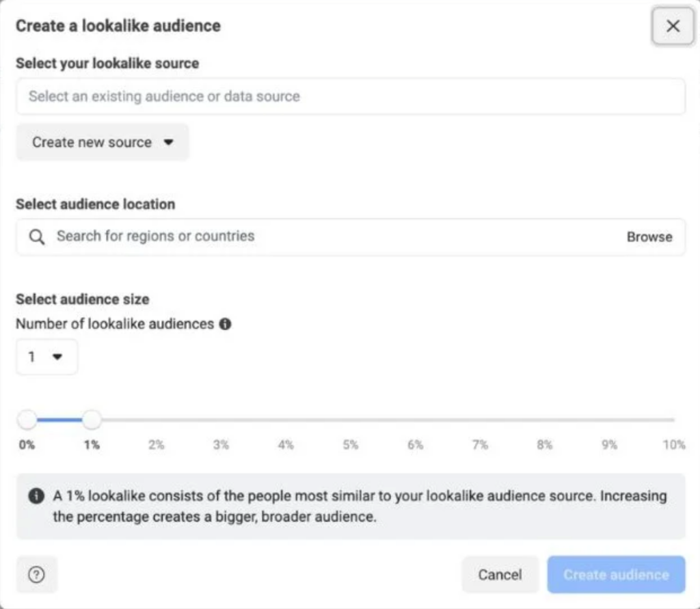Open the lookalike audiences count dropdown

46,356
